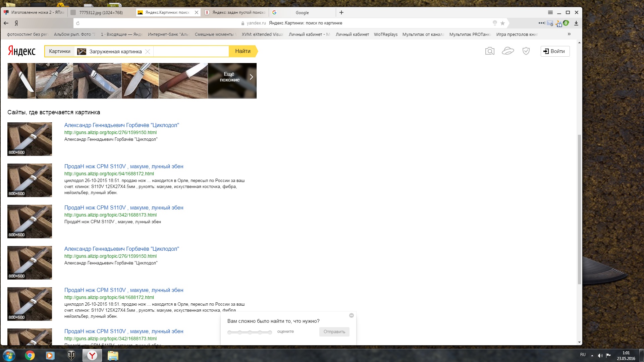Click the Войти login button
Image resolution: width=644 pixels, height=362 pixels.
(555, 51)
